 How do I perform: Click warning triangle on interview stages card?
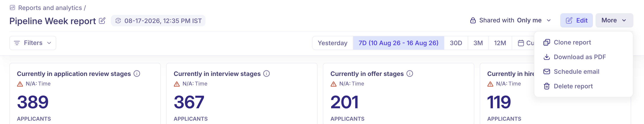click(177, 84)
